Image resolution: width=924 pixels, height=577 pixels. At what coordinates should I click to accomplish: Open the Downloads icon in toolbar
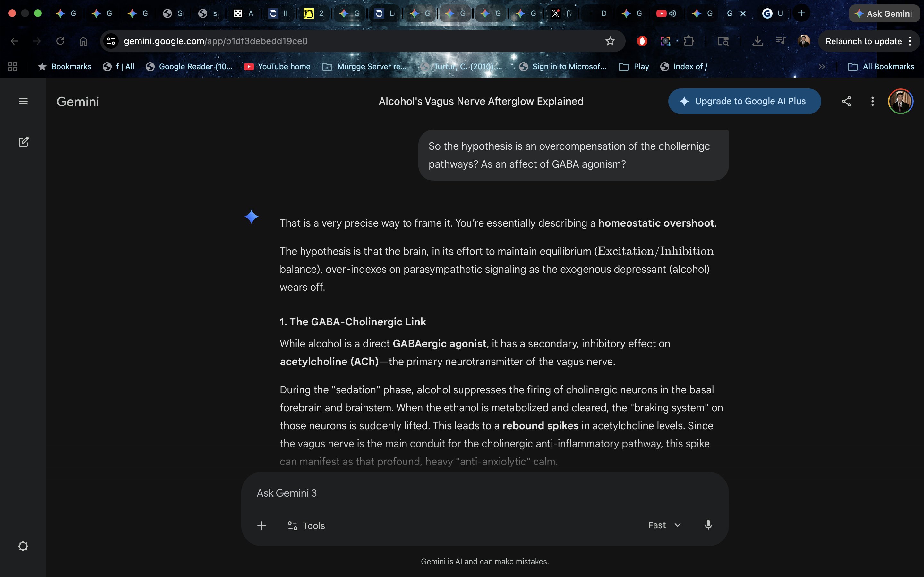point(757,41)
